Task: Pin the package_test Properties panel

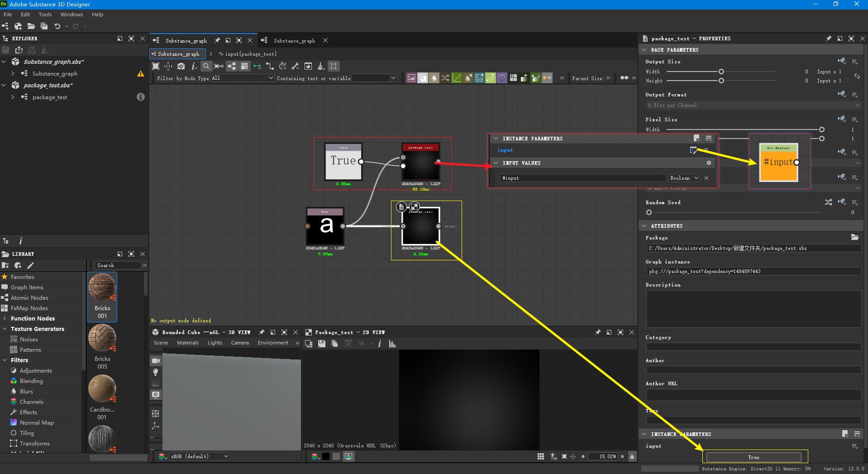Action: 829,38
